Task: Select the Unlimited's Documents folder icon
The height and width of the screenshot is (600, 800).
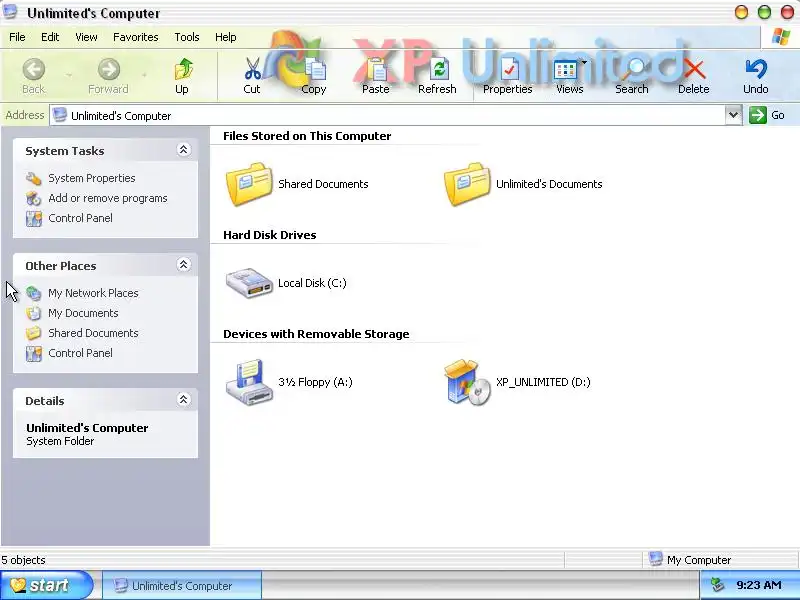Action: 467,184
